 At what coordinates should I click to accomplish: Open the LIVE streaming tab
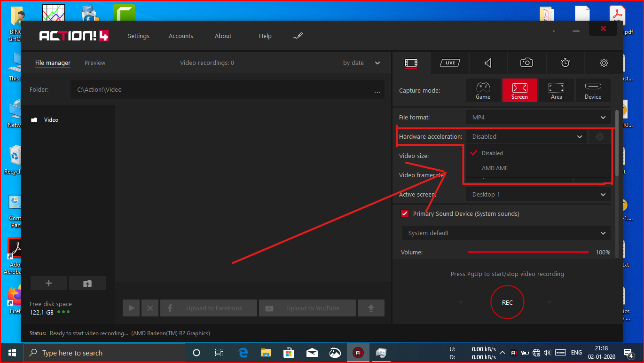450,63
